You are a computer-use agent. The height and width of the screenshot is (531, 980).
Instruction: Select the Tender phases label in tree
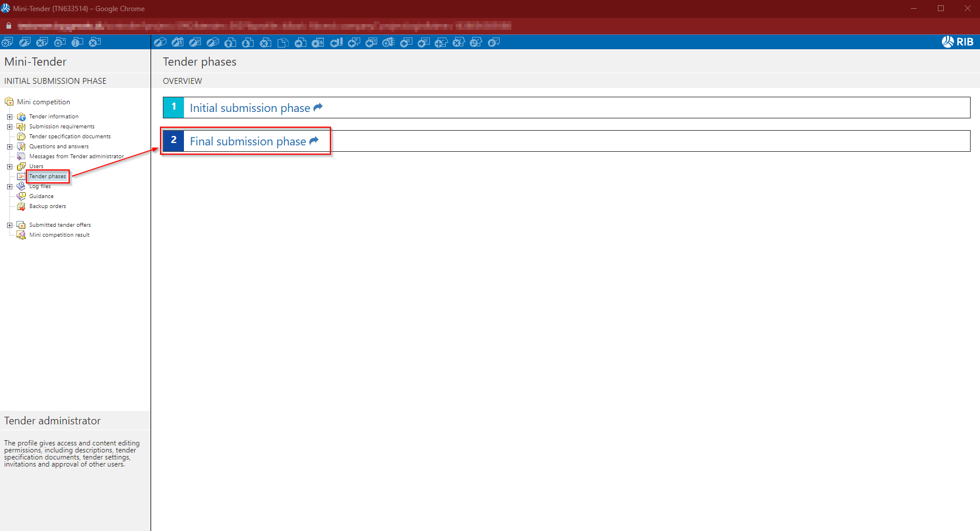47,176
